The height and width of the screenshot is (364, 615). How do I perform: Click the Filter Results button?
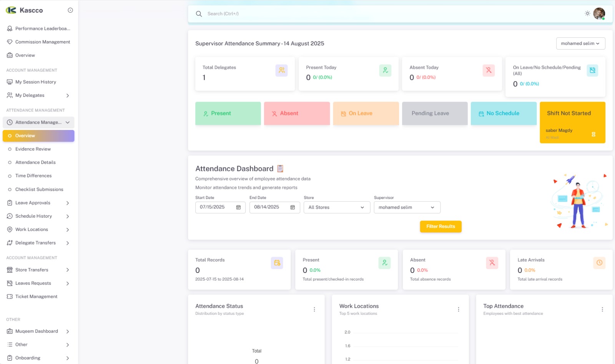click(440, 226)
